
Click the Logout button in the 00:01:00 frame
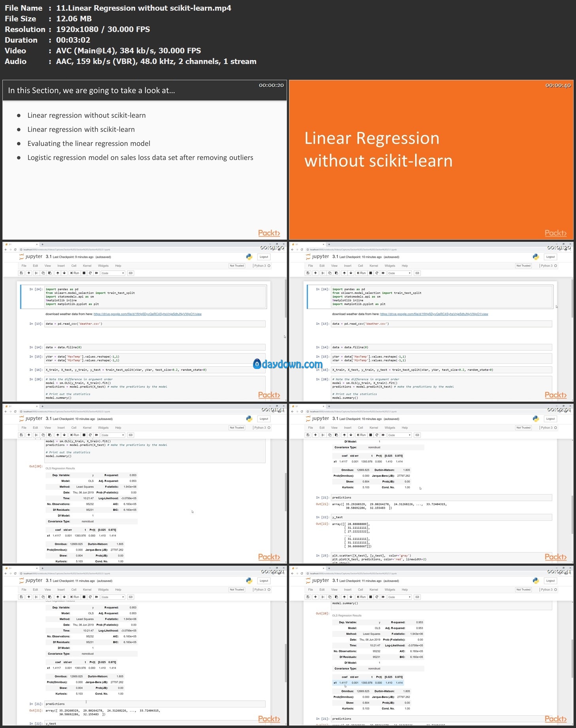point(264,257)
